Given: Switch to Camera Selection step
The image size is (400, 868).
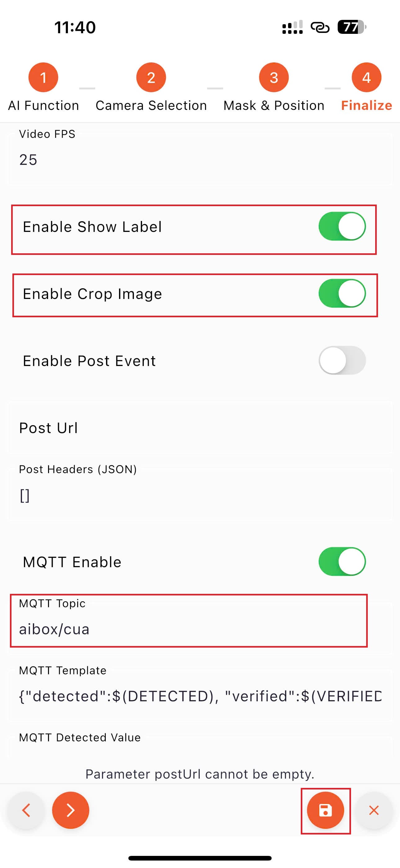Looking at the screenshot, I should coord(151,106).
